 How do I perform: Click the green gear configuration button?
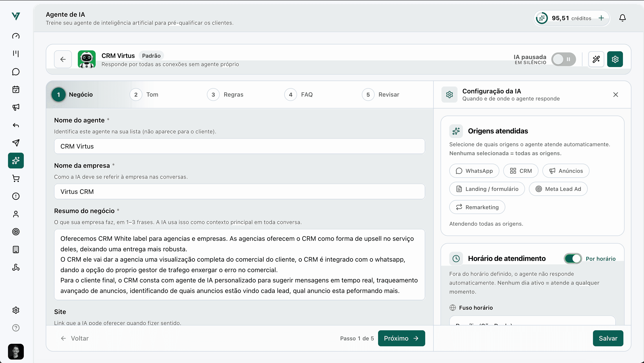[x=615, y=59]
